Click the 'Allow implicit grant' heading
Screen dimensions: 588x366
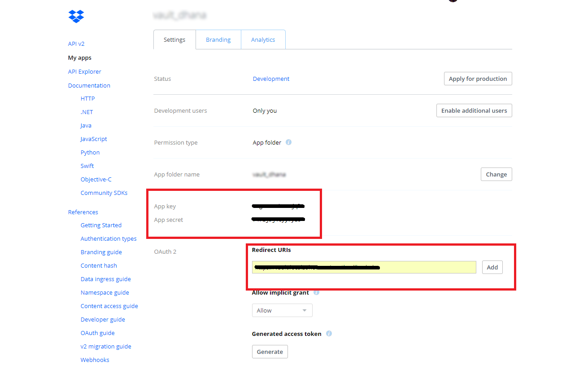pos(280,292)
